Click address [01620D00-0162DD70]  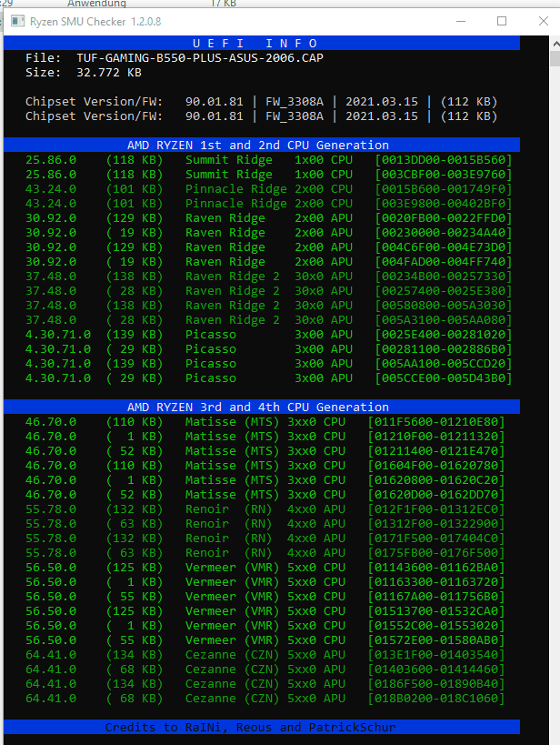tap(436, 495)
